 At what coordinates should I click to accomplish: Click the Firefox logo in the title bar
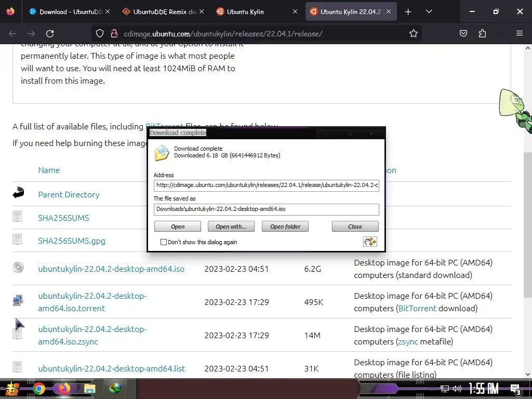tap(10, 11)
